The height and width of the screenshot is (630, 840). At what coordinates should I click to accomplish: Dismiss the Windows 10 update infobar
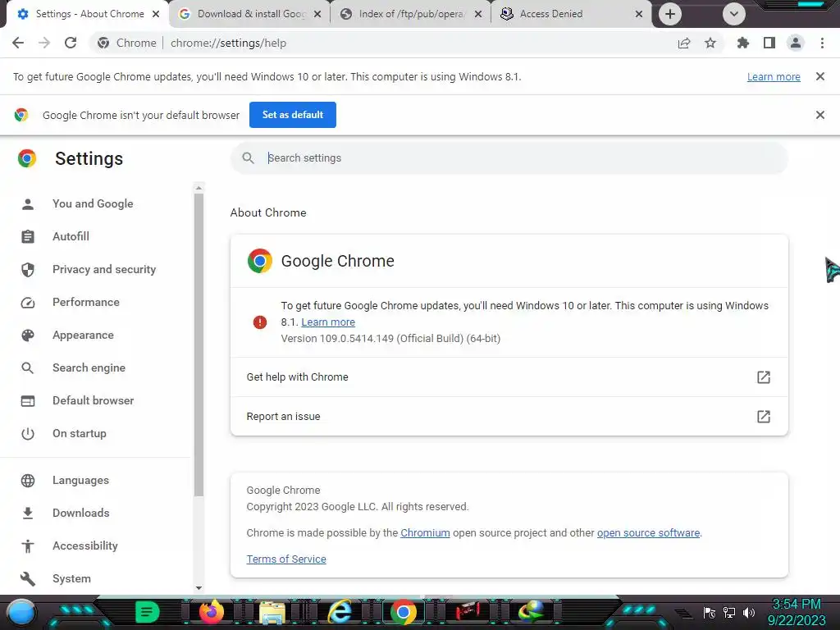820,76
